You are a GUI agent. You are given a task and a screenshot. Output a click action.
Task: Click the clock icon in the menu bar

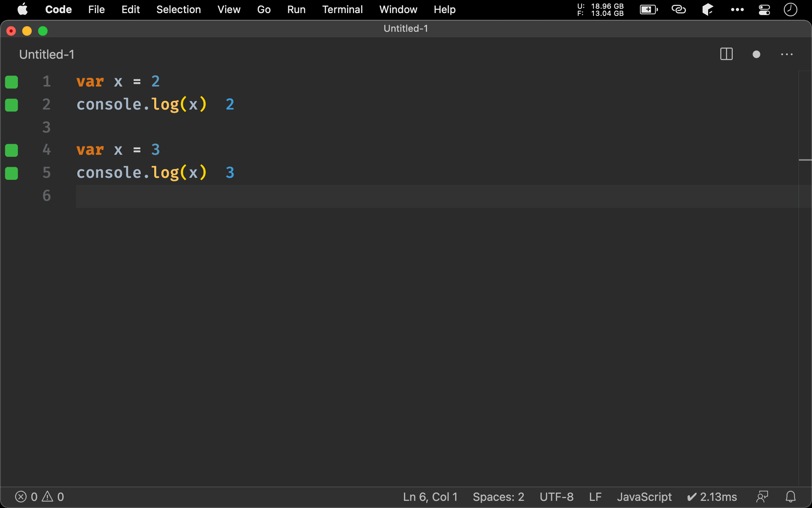click(x=790, y=10)
